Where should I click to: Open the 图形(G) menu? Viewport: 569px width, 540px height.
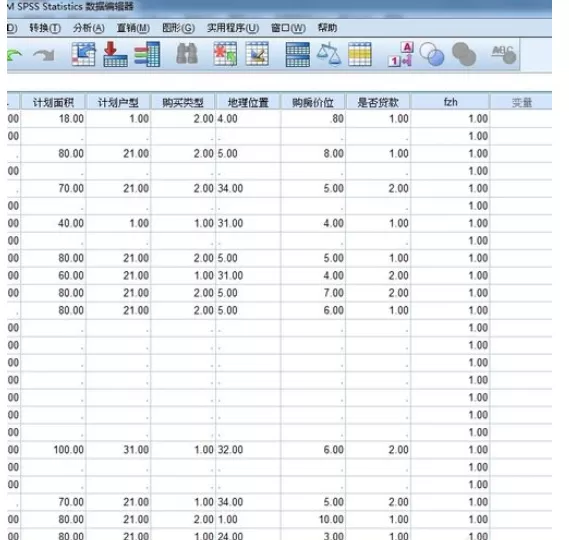point(178,28)
